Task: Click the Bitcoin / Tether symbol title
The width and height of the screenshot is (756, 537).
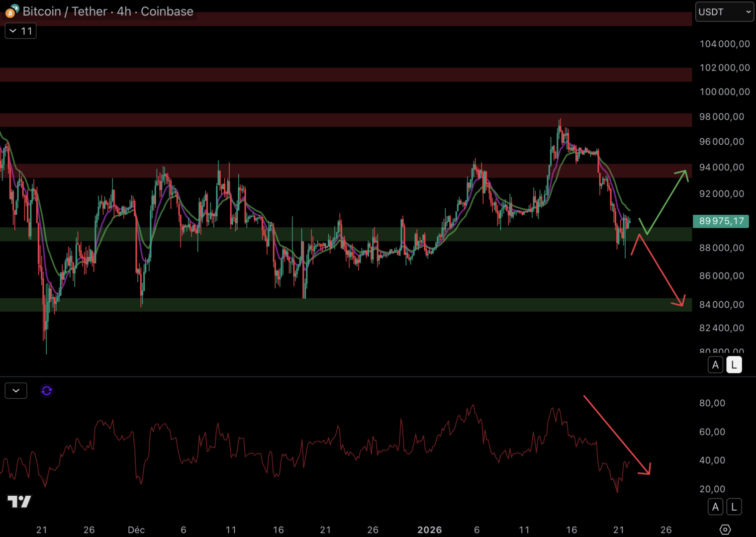Action: (66, 11)
